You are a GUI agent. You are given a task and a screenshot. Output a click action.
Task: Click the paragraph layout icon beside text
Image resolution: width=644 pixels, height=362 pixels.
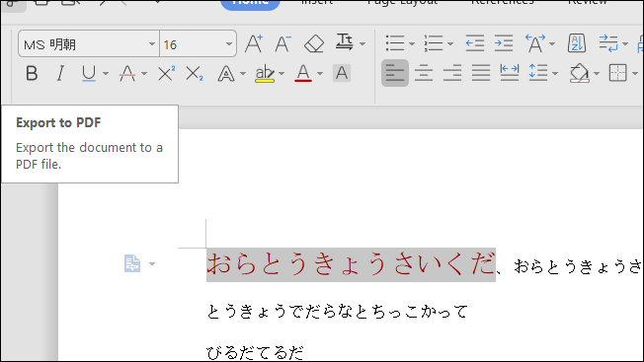click(132, 263)
